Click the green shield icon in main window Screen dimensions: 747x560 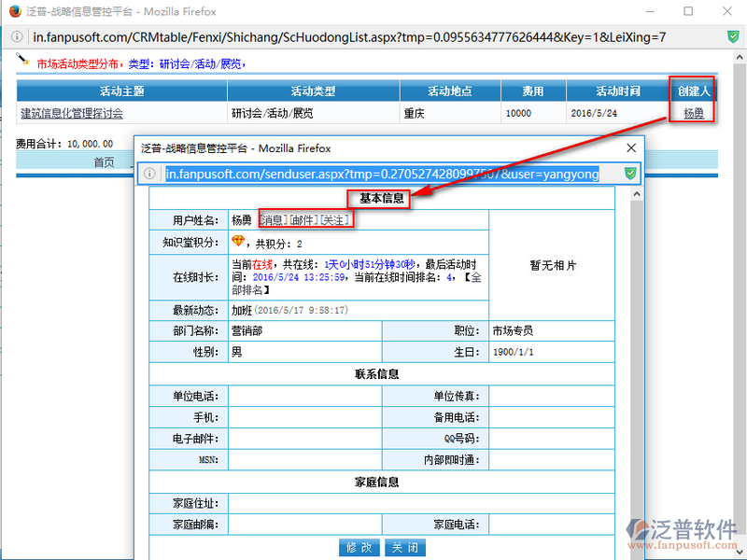[733, 37]
